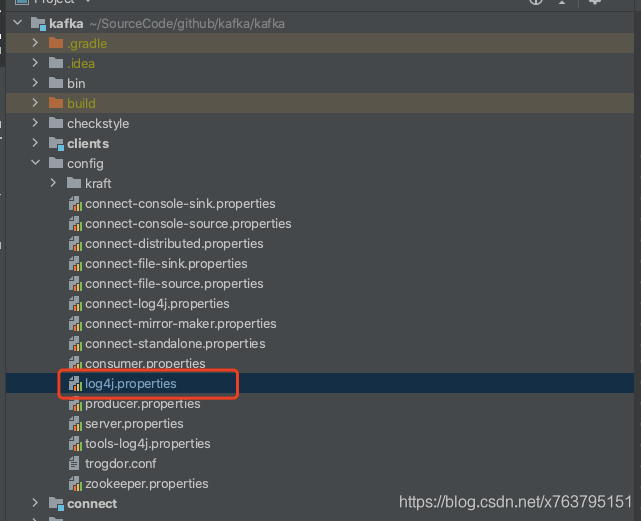Select connect-log4j.properties file name

tap(157, 304)
